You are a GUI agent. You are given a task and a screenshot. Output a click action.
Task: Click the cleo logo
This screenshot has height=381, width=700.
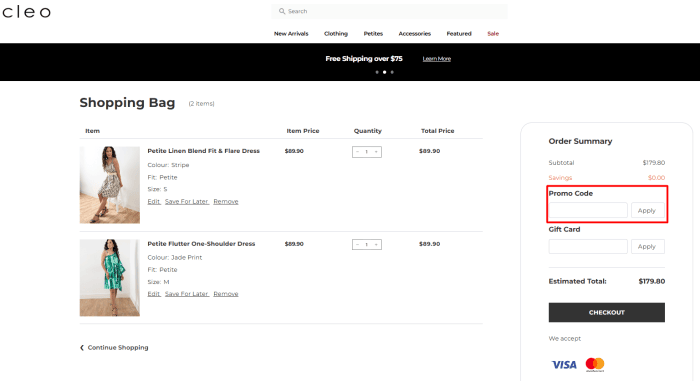pyautogui.click(x=26, y=12)
